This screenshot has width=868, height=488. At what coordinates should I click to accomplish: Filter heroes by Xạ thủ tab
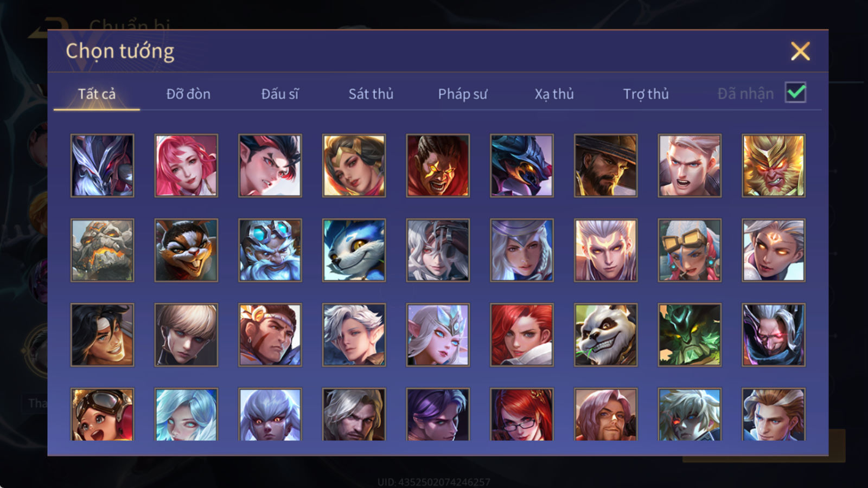[554, 94]
